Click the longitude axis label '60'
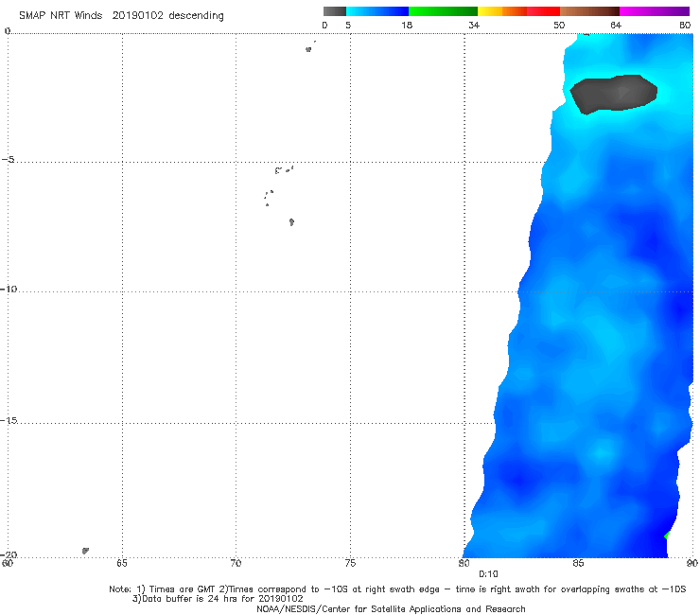 pos(8,563)
